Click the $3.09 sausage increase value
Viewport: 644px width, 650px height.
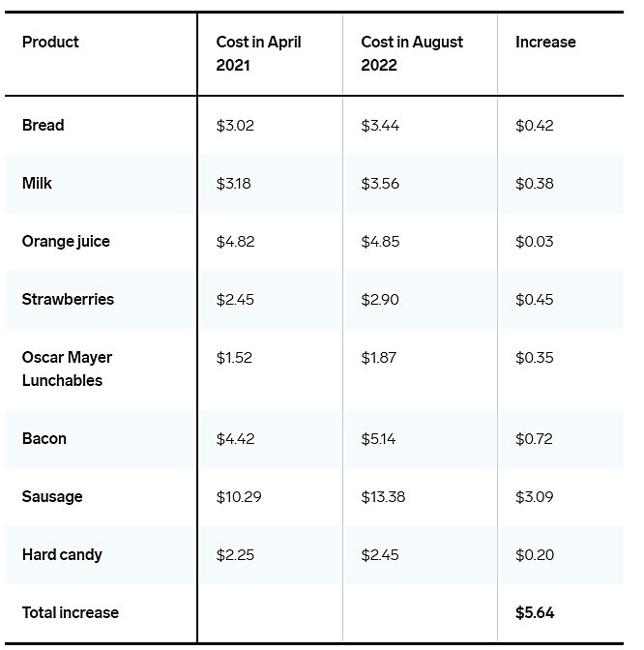535,496
